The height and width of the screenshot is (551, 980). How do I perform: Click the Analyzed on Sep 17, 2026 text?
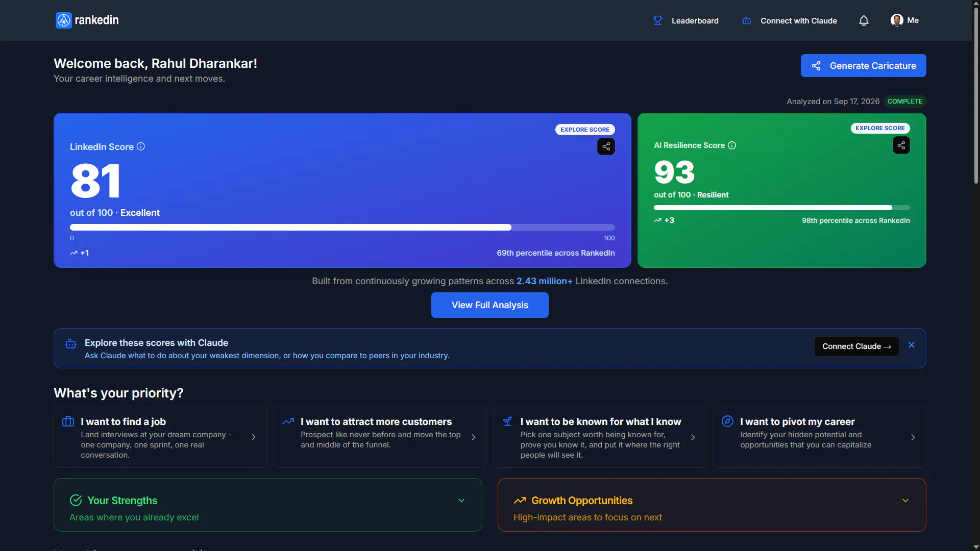point(833,102)
